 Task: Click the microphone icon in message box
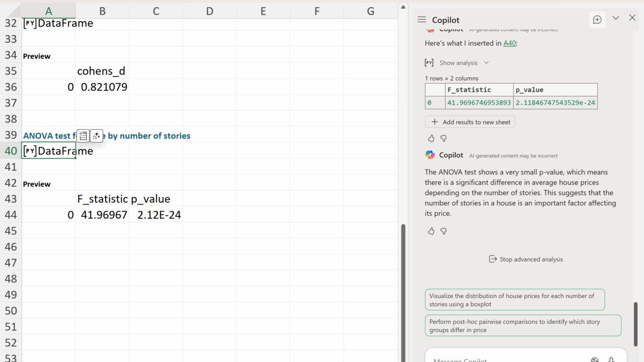611,360
